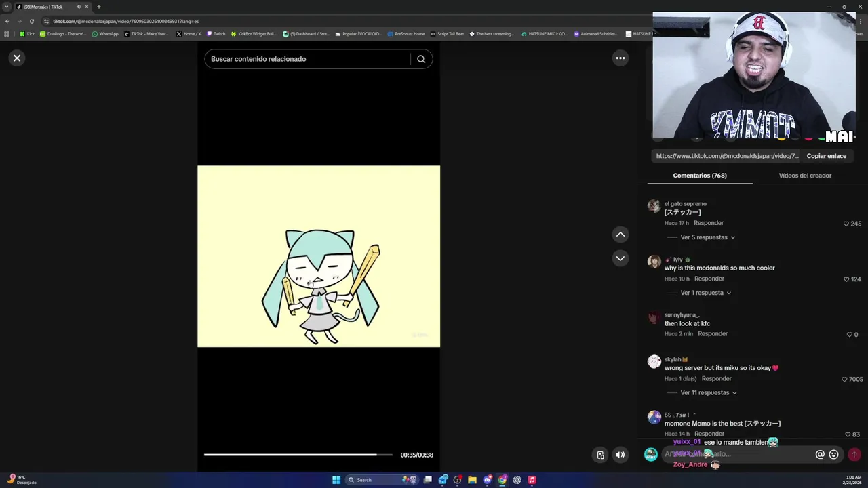Image resolution: width=868 pixels, height=488 pixels.
Task: Reply to el gato supremo's comment
Action: [x=709, y=223]
